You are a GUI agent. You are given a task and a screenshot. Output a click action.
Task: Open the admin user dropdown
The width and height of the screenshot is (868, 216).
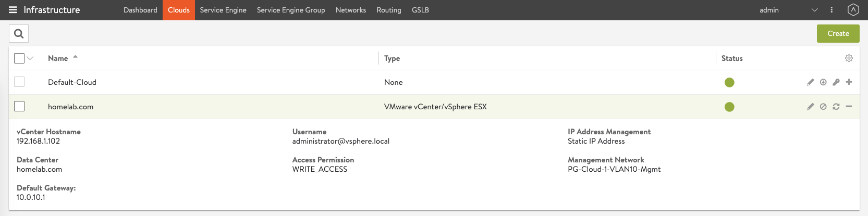(814, 10)
